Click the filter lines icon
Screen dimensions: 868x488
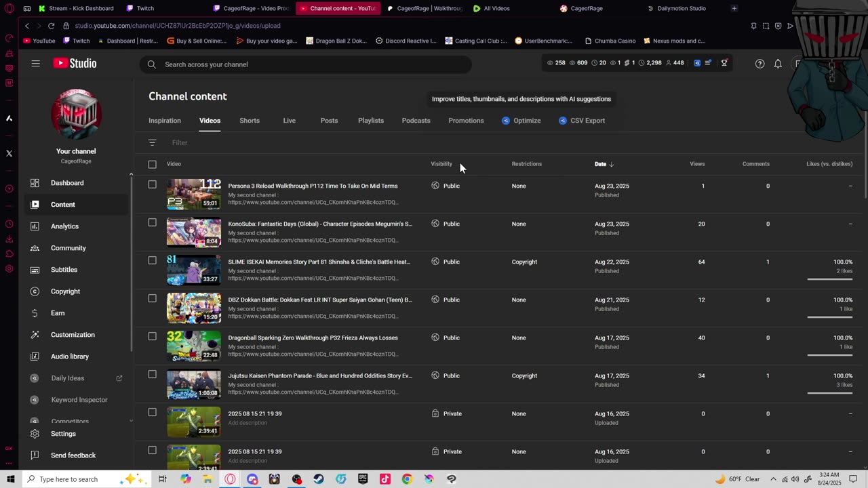click(x=152, y=142)
